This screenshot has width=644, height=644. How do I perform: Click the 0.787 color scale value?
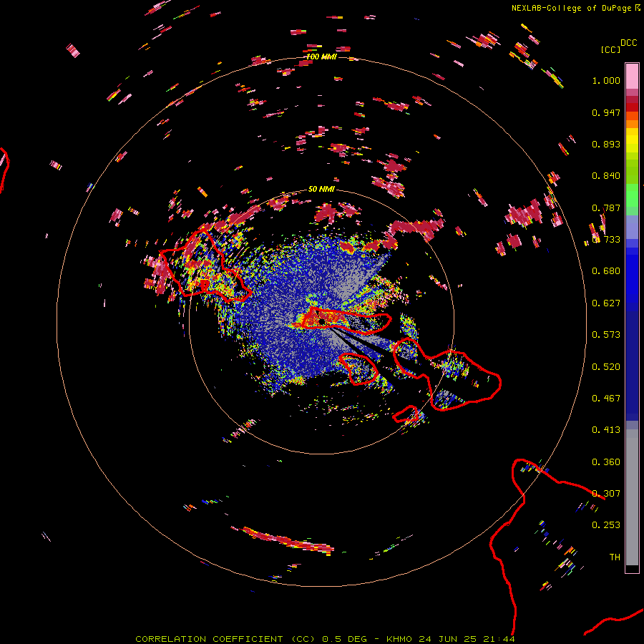606,208
